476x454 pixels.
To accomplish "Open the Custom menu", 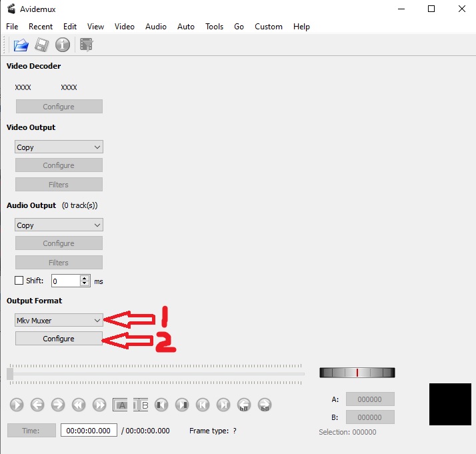I will (269, 27).
